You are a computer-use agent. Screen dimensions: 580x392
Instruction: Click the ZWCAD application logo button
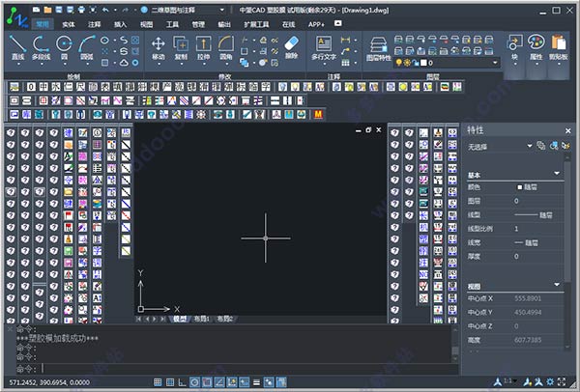16,17
